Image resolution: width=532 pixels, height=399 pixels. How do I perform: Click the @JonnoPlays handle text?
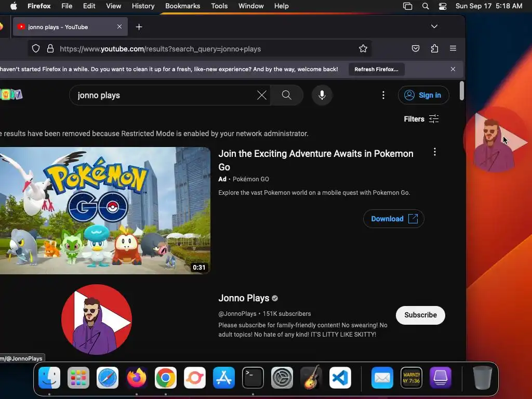pos(237,314)
